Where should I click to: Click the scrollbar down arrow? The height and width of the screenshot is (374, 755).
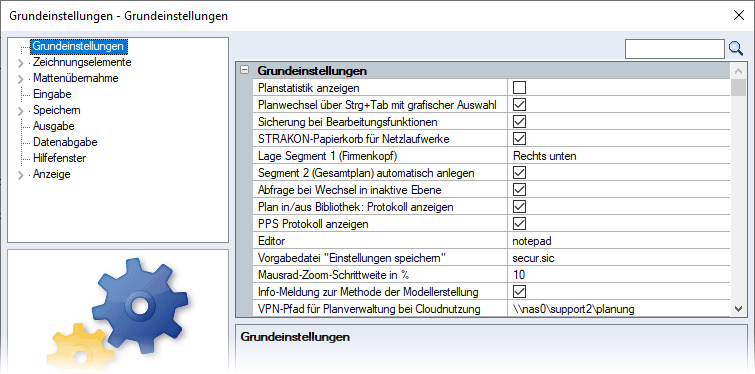click(x=738, y=308)
